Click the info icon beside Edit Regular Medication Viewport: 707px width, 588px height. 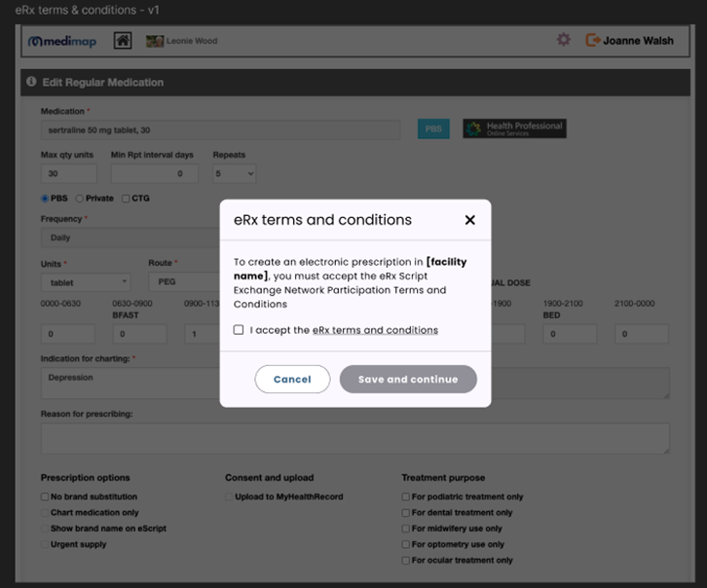[x=31, y=82]
